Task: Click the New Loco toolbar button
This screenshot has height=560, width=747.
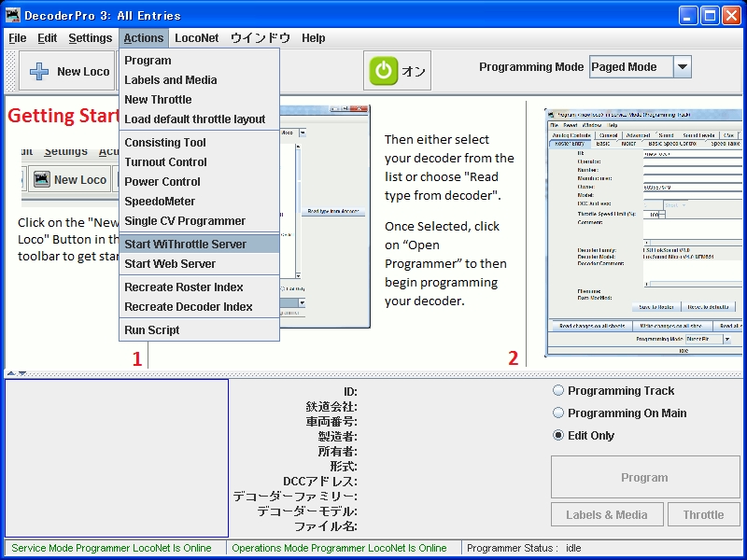Action: 67,71
